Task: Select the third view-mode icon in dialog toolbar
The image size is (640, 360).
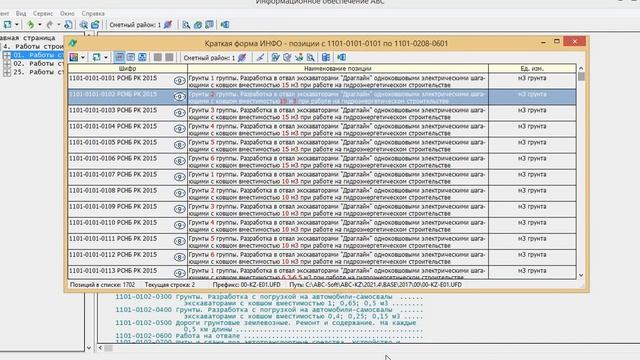Action: (x=142, y=57)
